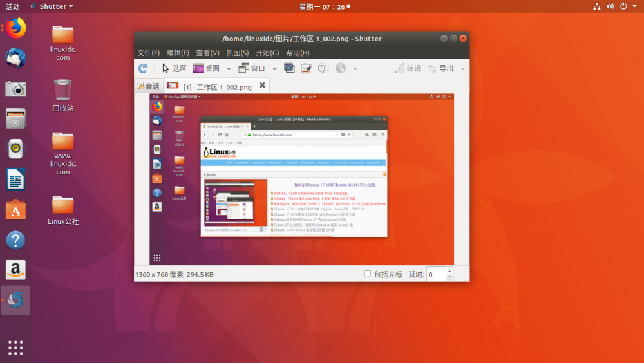The height and width of the screenshot is (363, 644).
Task: Click the Shutter icon in the dock
Action: (15, 300)
